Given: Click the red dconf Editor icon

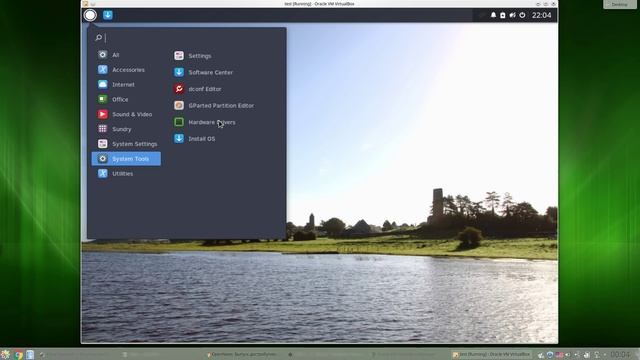Looking at the screenshot, I should click(x=179, y=89).
